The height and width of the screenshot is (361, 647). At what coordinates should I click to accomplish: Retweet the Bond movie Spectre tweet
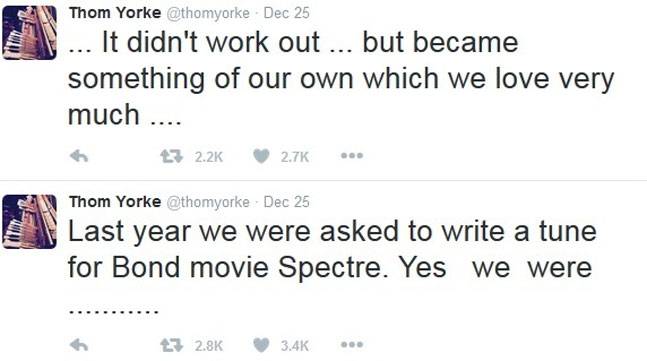171,345
